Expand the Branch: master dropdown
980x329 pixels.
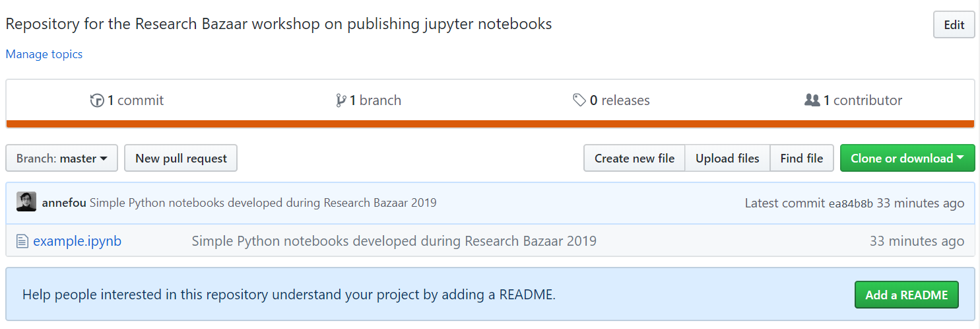pyautogui.click(x=61, y=159)
